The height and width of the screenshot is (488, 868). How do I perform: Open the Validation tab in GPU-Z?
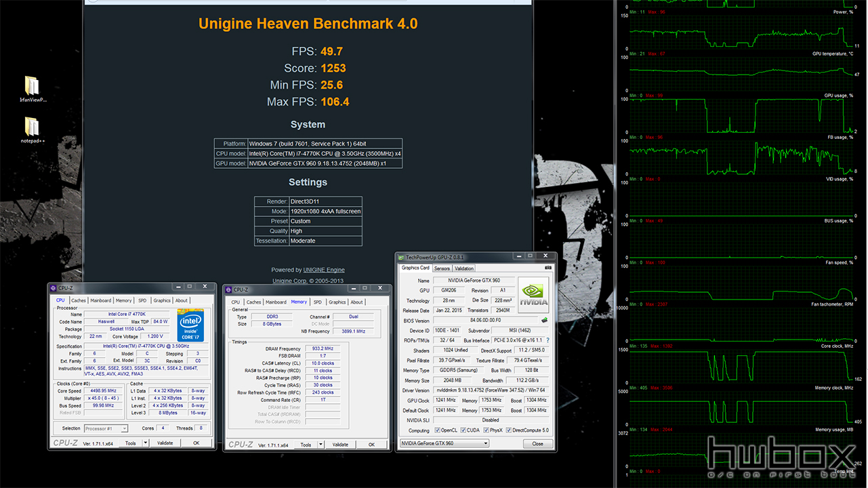(x=464, y=268)
